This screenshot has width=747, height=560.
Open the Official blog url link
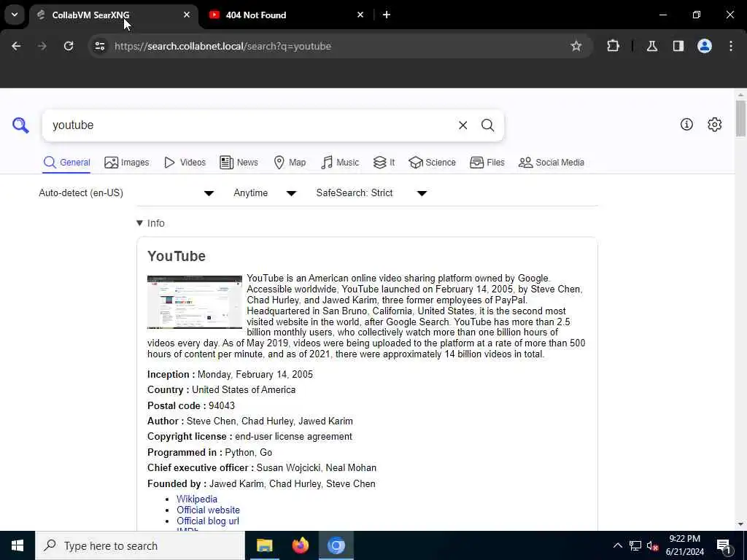[x=208, y=521]
